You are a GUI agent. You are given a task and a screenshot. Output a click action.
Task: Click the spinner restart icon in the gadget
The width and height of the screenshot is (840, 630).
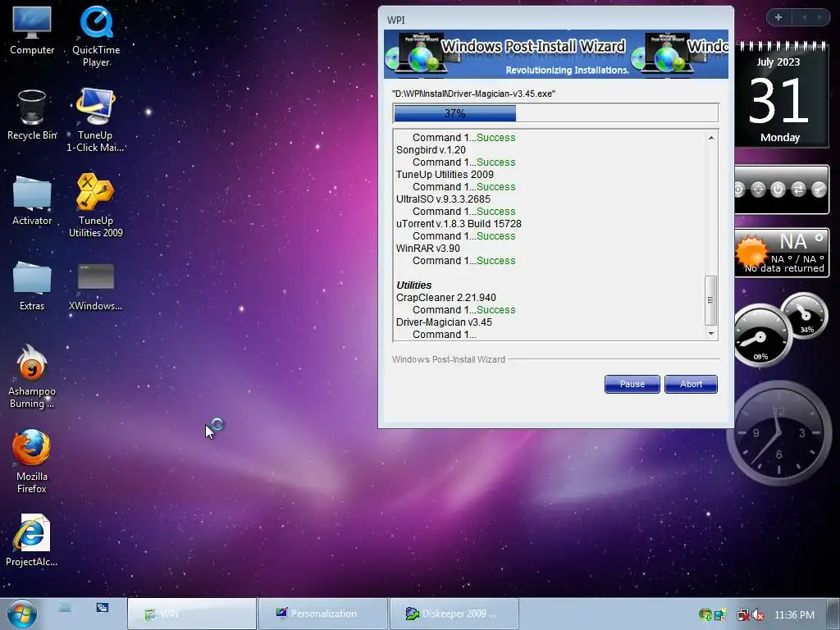tap(758, 189)
